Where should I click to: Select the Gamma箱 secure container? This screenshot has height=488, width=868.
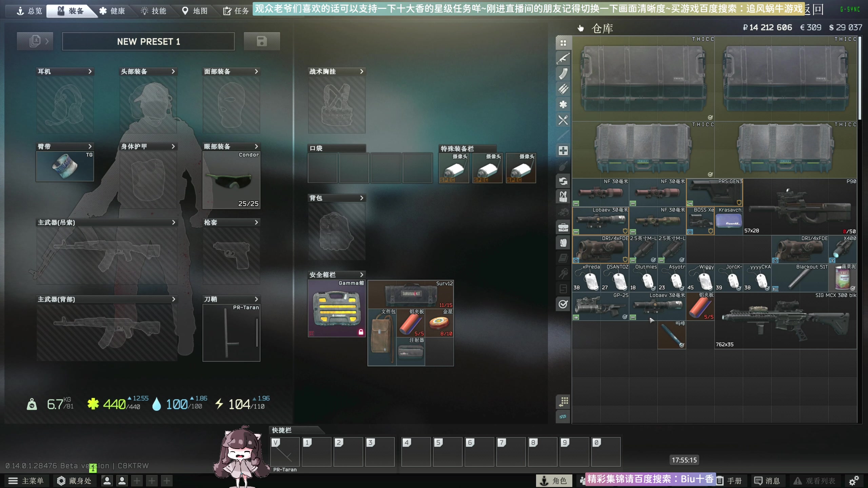coord(337,308)
